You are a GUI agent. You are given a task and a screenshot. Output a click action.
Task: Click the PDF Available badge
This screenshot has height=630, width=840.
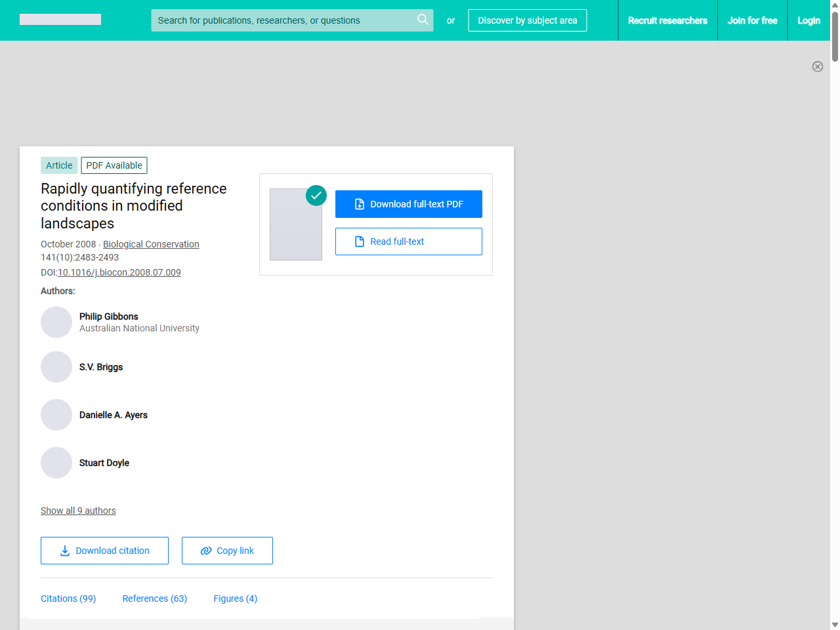coord(114,165)
